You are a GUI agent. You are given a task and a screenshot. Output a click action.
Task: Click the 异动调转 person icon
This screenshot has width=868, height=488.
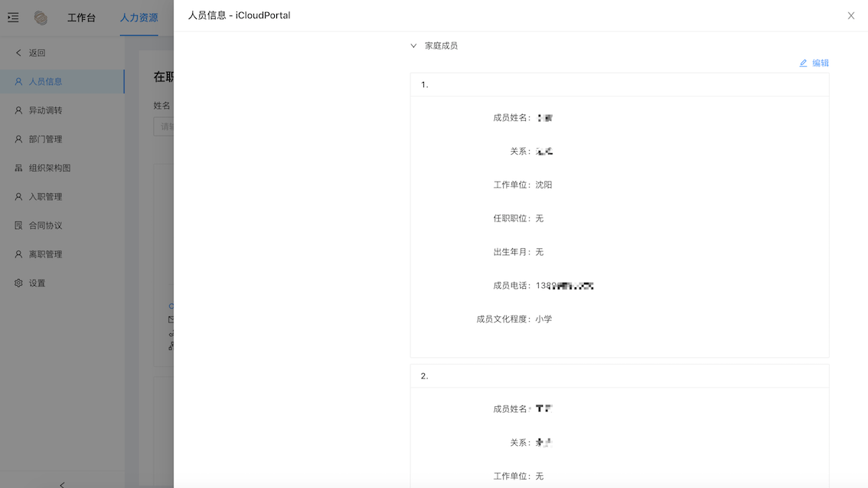coord(18,110)
